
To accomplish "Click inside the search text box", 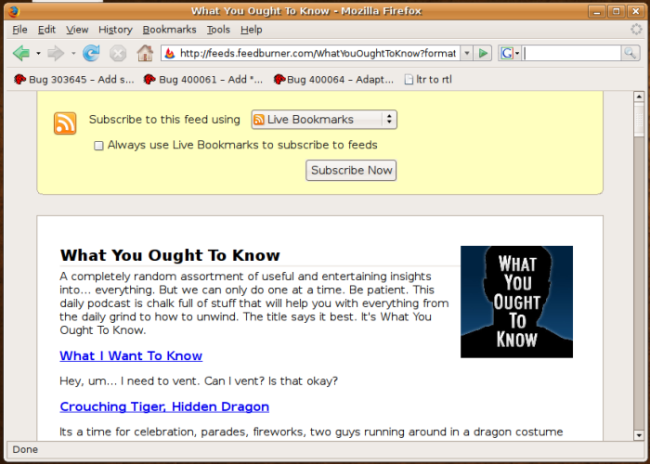I will (x=571, y=53).
